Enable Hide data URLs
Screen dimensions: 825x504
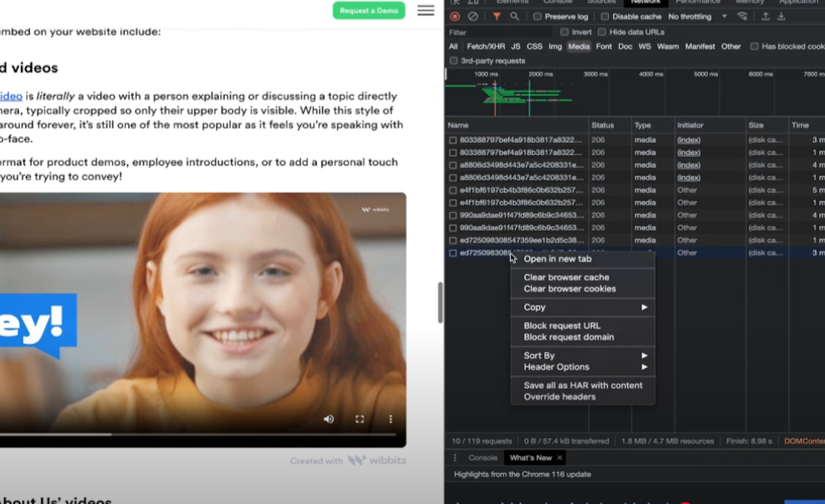click(x=602, y=32)
